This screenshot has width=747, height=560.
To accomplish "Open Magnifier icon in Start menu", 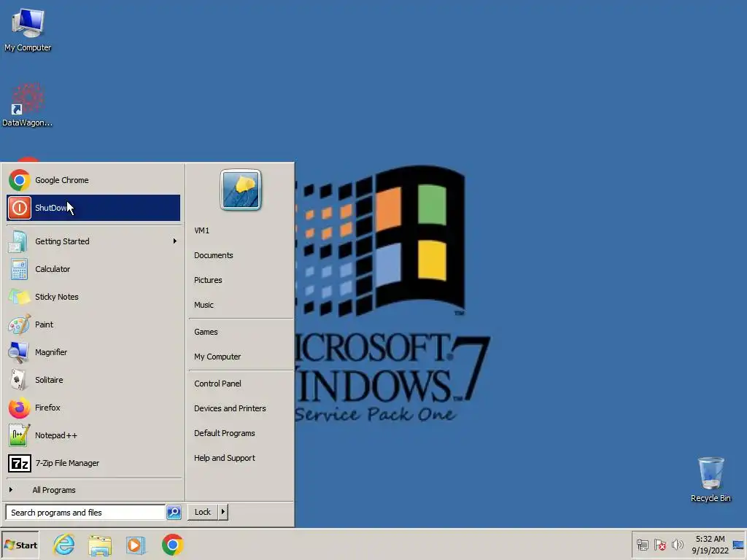I will click(x=19, y=352).
